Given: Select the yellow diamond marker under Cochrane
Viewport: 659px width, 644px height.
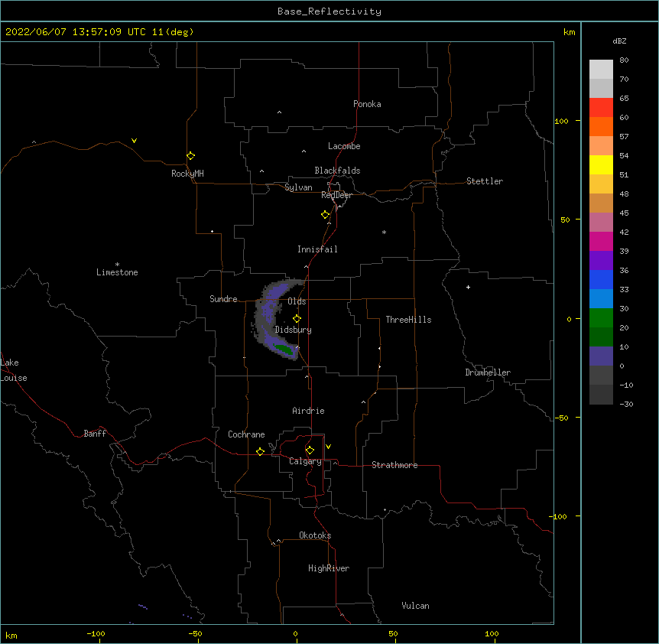Looking at the screenshot, I should pos(260,451).
